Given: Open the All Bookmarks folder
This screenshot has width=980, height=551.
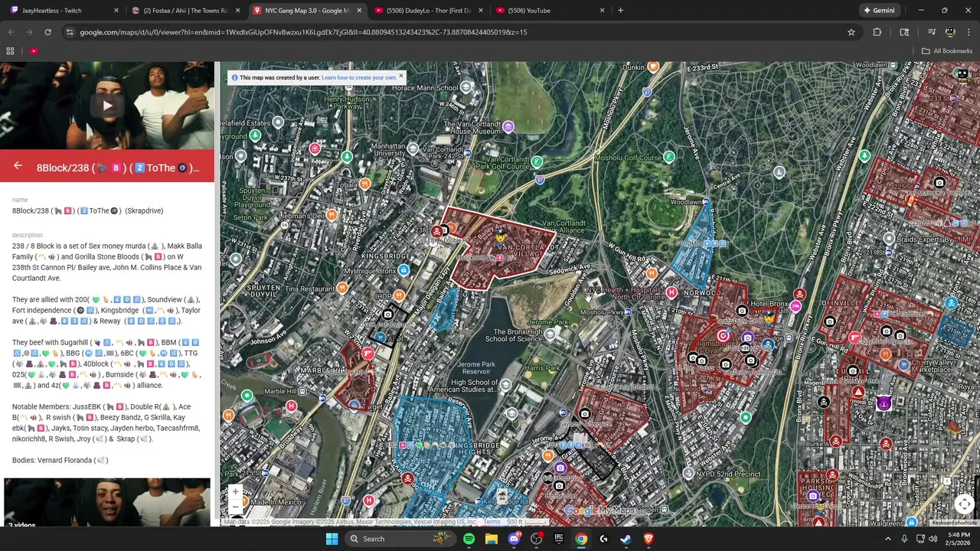Looking at the screenshot, I should 947,51.
